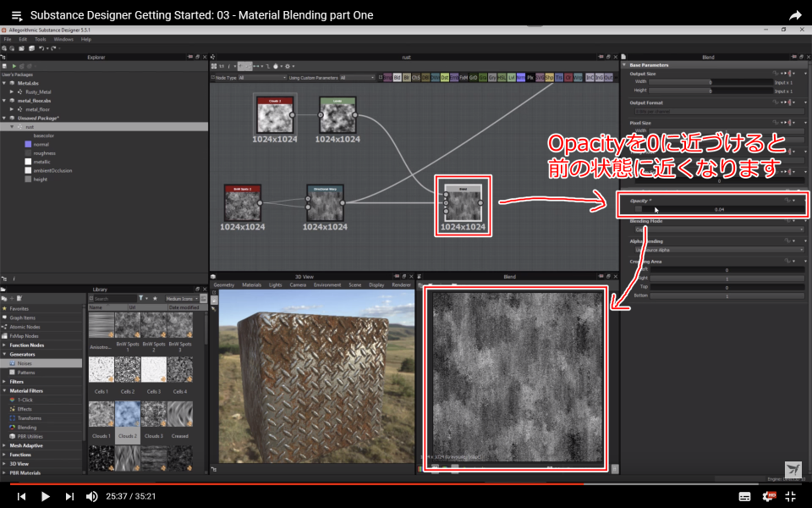Expand the metal_floor graph item
This screenshot has height=508, width=812.
[11, 109]
